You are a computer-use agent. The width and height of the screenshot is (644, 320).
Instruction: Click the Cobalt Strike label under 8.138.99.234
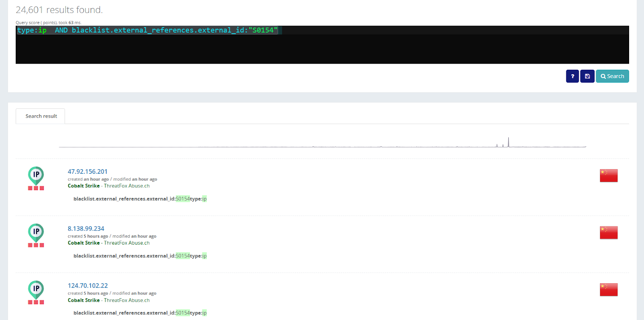(x=84, y=243)
